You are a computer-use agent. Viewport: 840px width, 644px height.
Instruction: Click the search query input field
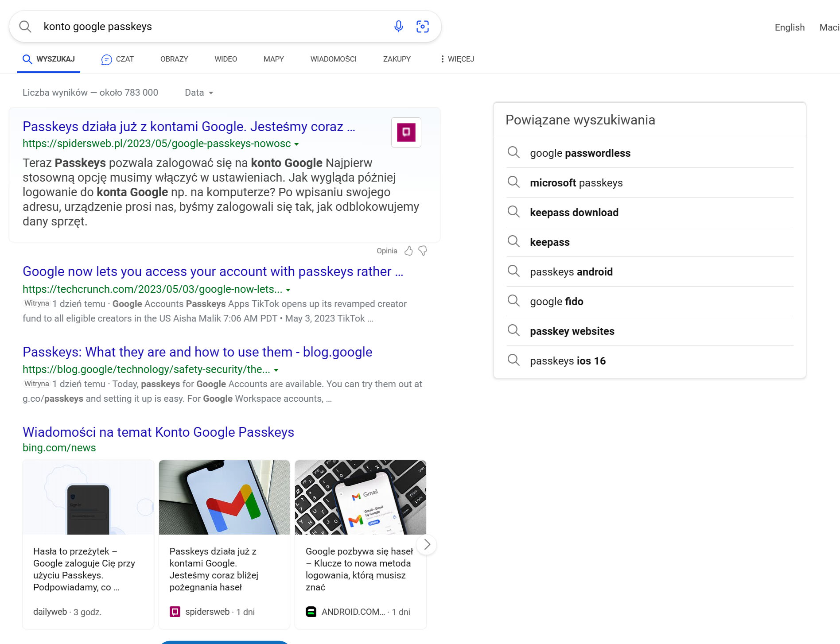(x=213, y=27)
